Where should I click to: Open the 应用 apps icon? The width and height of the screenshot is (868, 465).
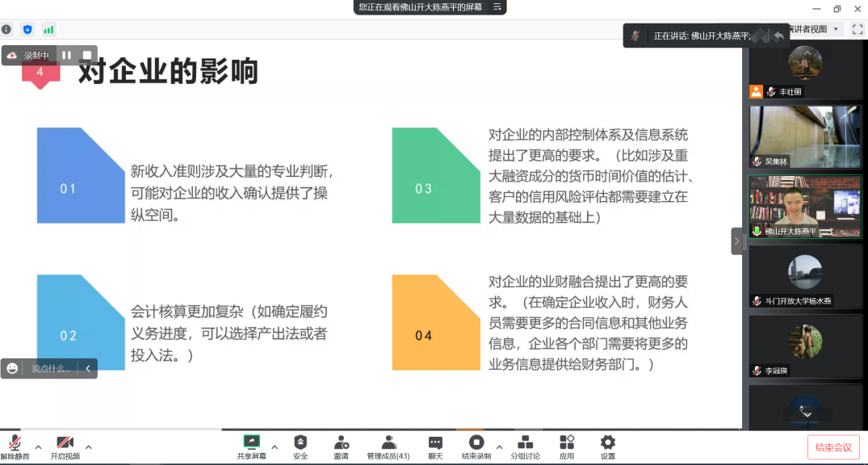click(x=567, y=446)
